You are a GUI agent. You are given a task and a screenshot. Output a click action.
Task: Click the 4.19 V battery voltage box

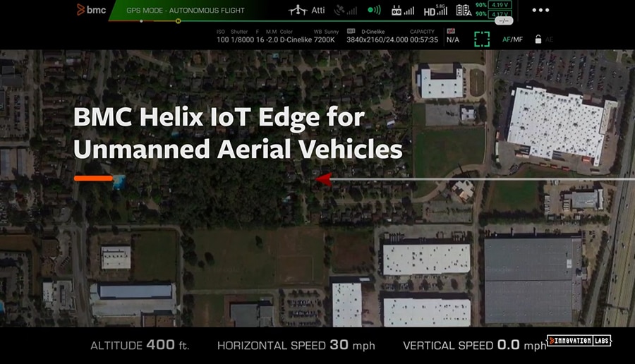[x=500, y=5]
